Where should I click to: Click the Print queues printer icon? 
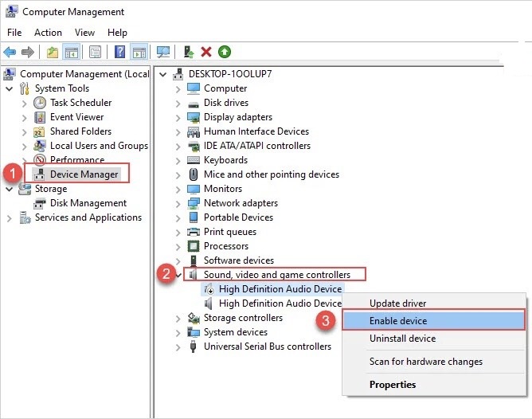point(194,232)
